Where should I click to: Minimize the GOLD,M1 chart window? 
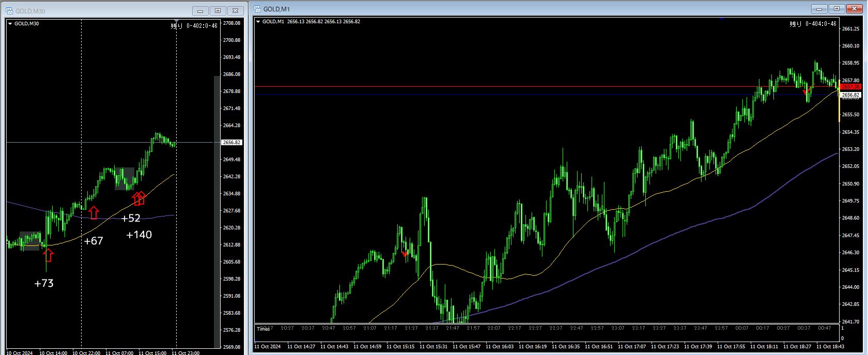click(x=819, y=9)
